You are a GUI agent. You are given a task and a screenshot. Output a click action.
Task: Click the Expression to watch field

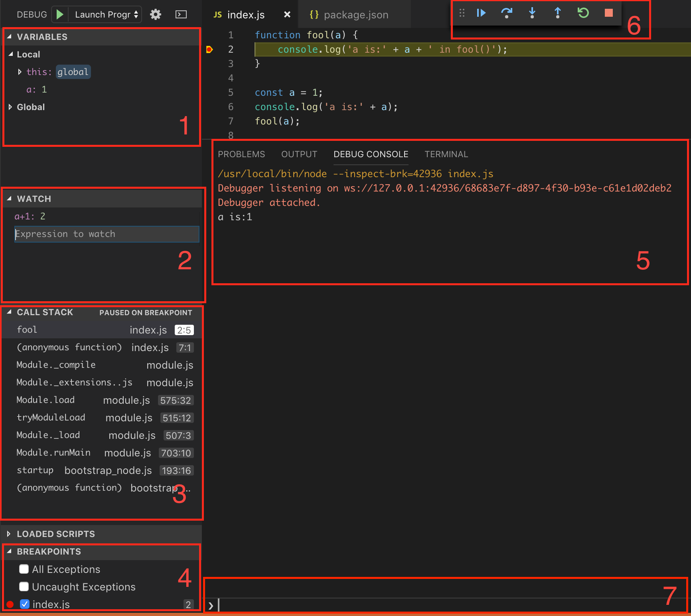point(107,234)
